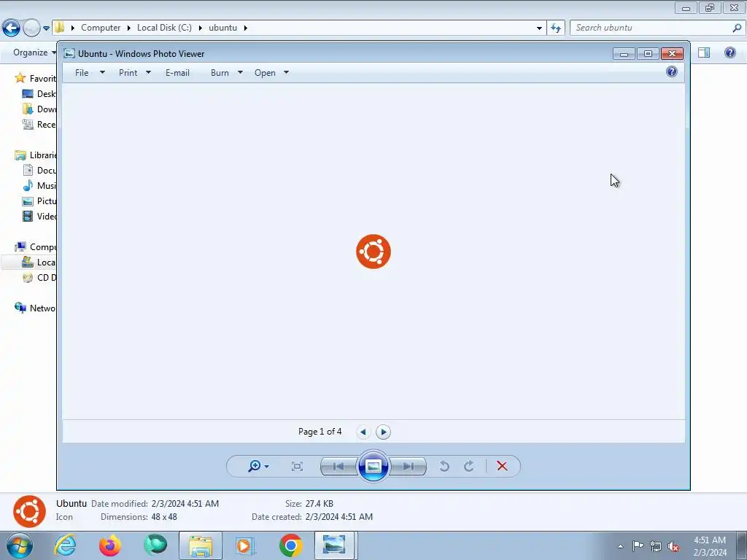Click Computer in Explorer address bar
This screenshot has height=560, width=747.
101,28
